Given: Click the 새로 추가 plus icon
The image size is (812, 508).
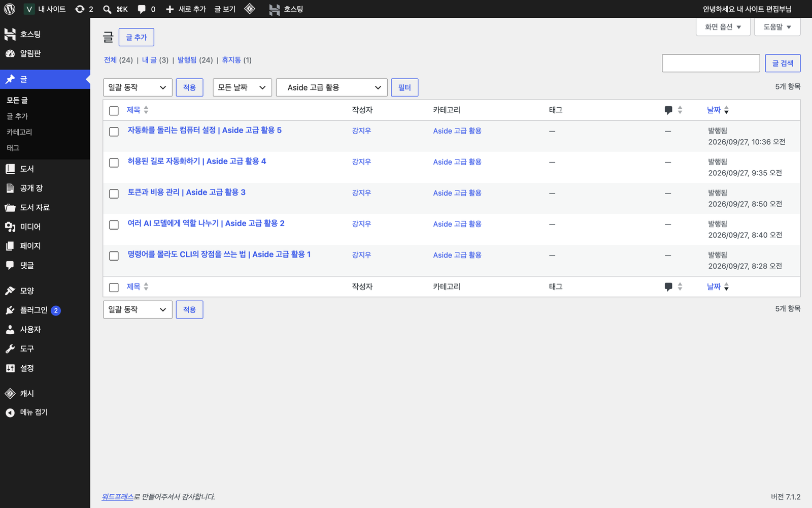Looking at the screenshot, I should (x=170, y=9).
